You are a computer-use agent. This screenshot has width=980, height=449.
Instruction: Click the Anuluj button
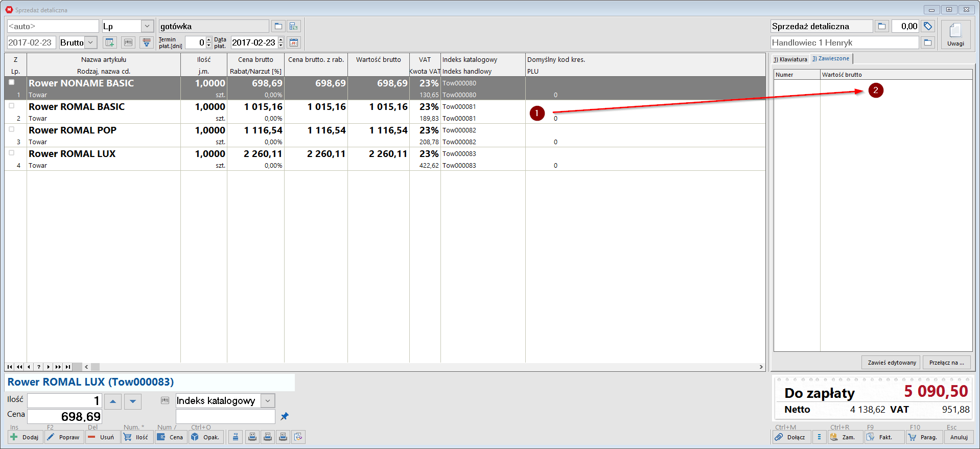[959, 437]
